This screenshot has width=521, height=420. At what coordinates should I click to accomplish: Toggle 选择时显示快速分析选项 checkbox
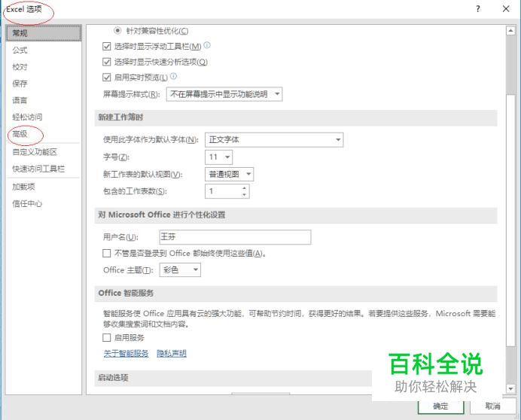pos(107,62)
